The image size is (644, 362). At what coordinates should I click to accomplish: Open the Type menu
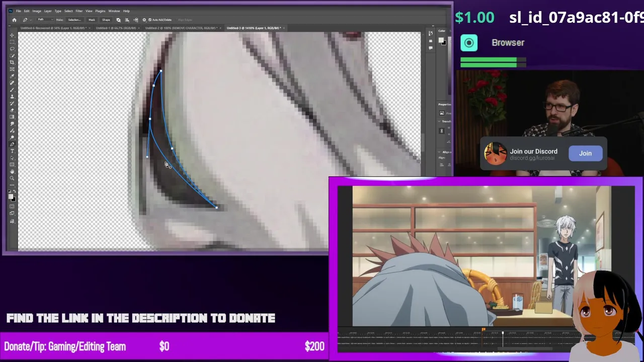[x=58, y=11]
